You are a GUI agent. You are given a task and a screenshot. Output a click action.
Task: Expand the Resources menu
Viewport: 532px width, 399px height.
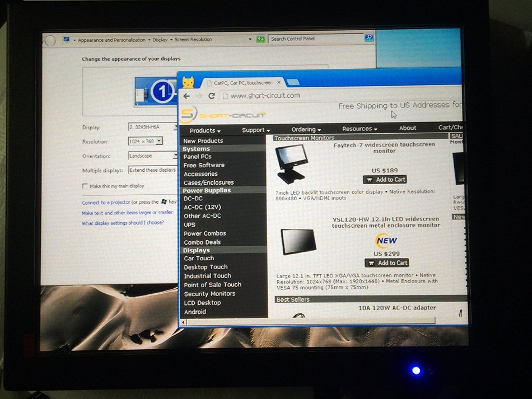(360, 129)
